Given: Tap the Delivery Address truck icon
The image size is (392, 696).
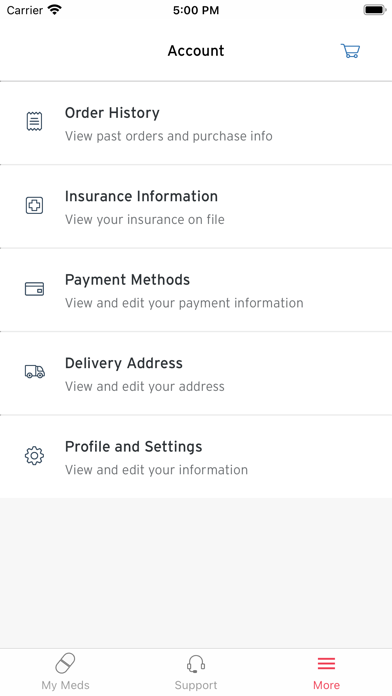Looking at the screenshot, I should click(35, 372).
